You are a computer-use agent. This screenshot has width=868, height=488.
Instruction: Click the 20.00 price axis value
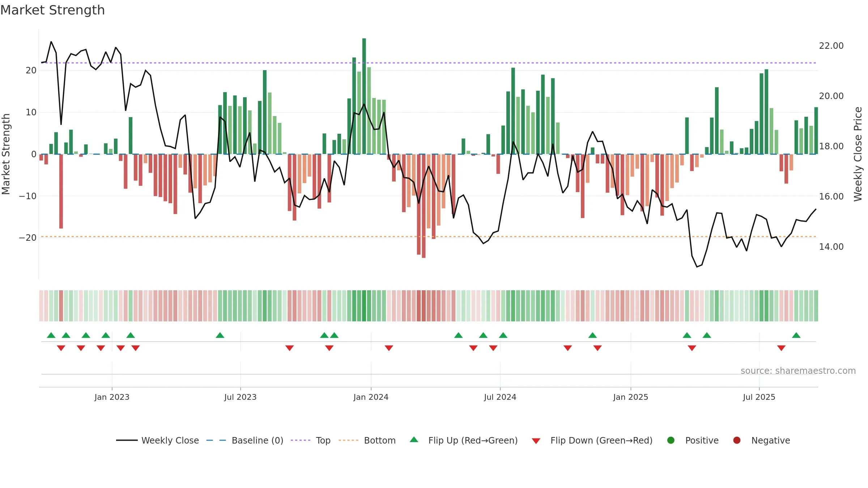(831, 96)
